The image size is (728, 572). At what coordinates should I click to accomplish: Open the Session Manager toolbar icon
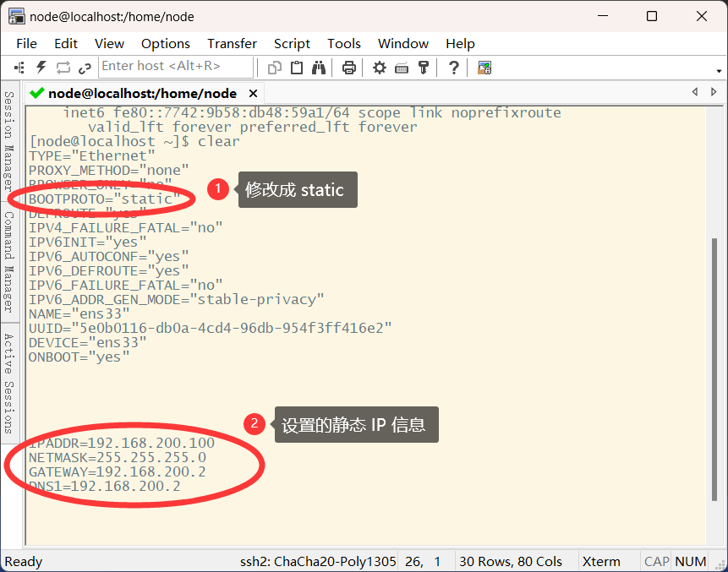[19, 68]
